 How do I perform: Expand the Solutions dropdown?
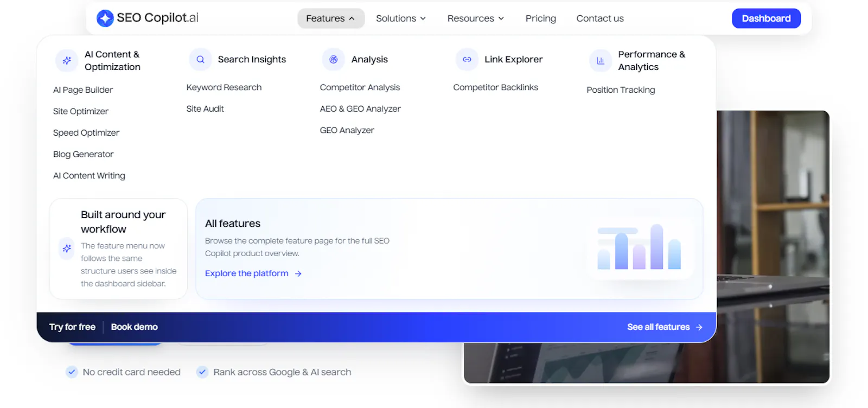pos(401,18)
